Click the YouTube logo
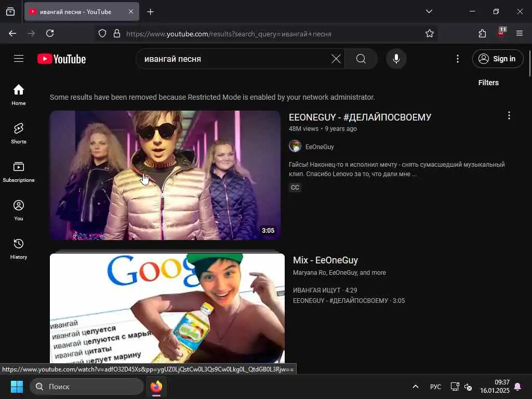Image resolution: width=532 pixels, height=399 pixels. (61, 59)
